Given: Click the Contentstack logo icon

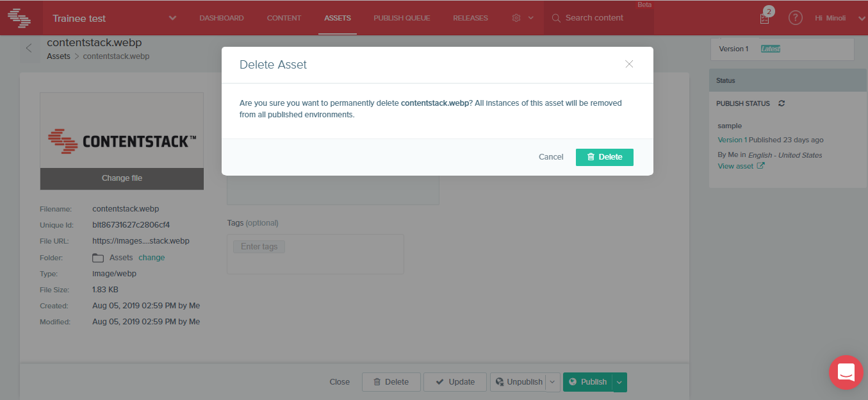Looking at the screenshot, I should click(x=19, y=17).
